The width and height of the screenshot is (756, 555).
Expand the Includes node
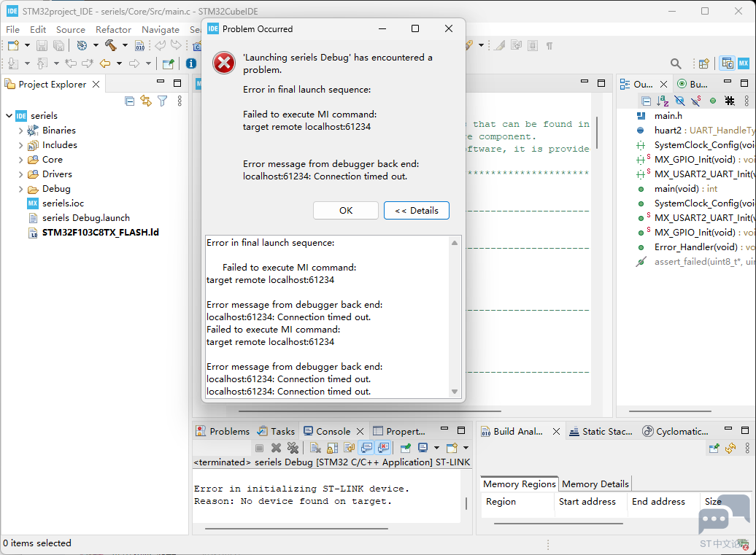pyautogui.click(x=20, y=145)
